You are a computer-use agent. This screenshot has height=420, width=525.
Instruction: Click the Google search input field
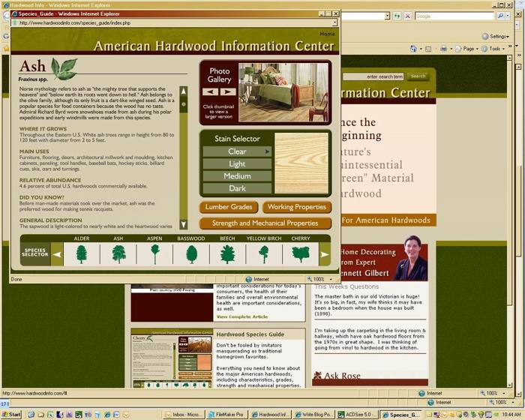pyautogui.click(x=455, y=16)
